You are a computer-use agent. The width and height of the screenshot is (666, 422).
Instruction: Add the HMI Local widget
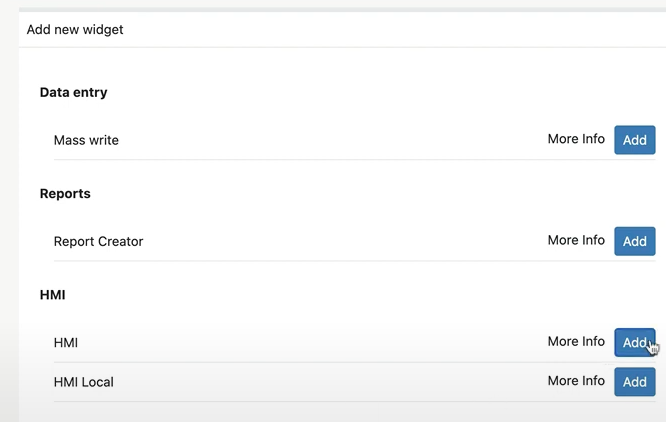(x=635, y=382)
